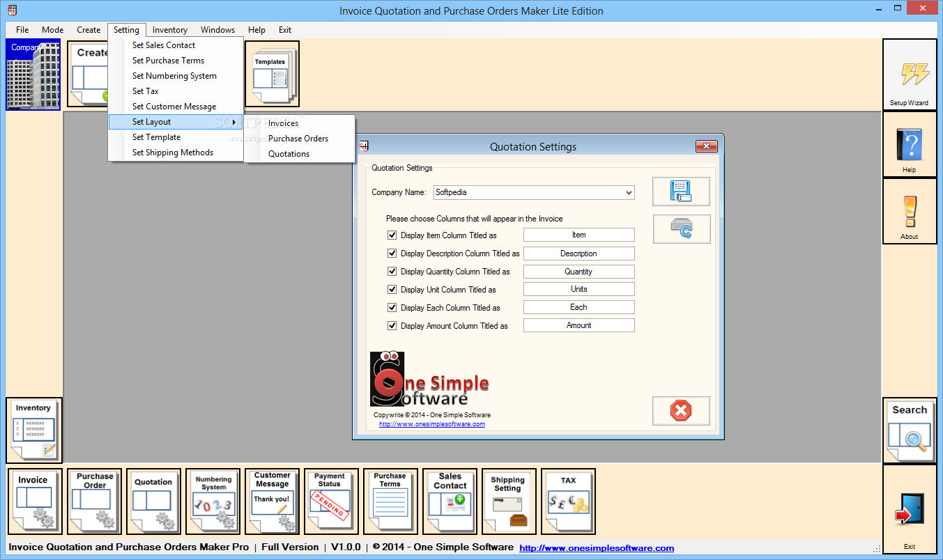Toggle the Display Each Column checkbox
The height and width of the screenshot is (560, 943).
click(392, 308)
